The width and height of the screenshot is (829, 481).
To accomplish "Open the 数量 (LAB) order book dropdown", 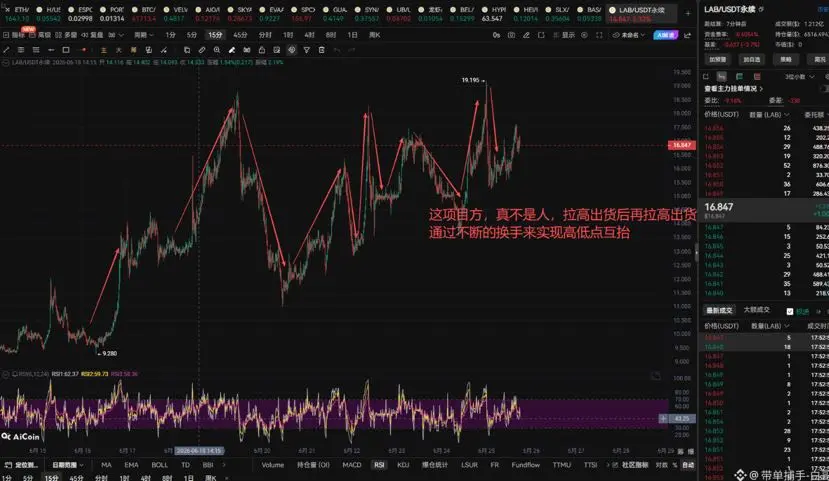I will click(769, 115).
